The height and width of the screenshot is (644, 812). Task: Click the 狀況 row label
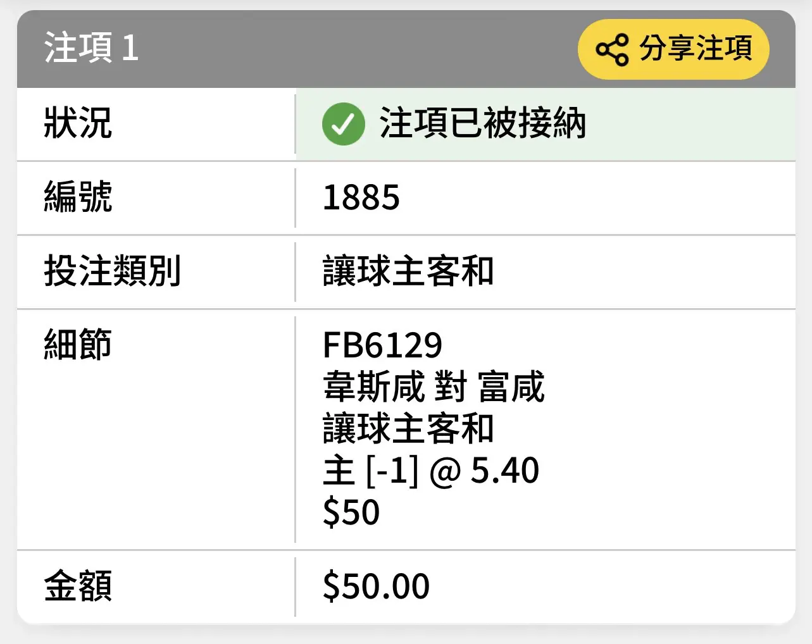point(78,123)
